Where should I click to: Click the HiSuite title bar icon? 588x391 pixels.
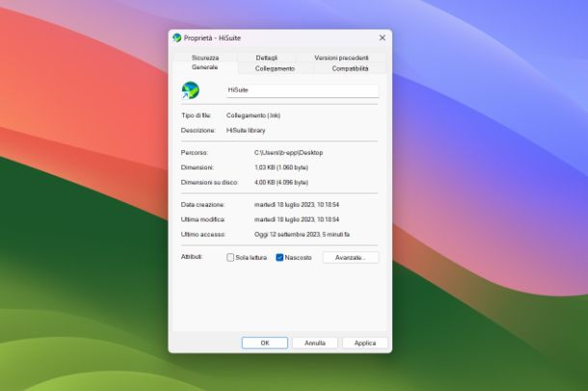[177, 38]
